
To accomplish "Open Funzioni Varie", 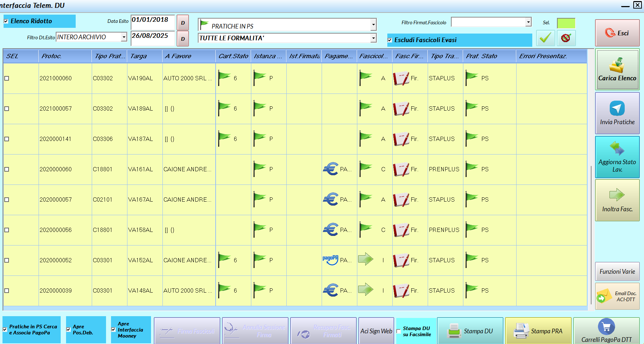I will (617, 272).
